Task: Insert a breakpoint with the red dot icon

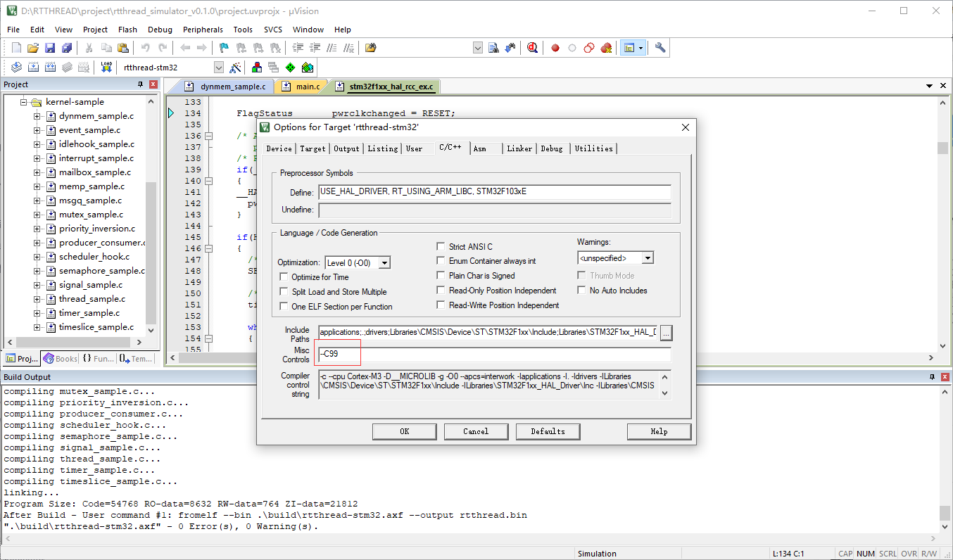Action: (x=555, y=48)
